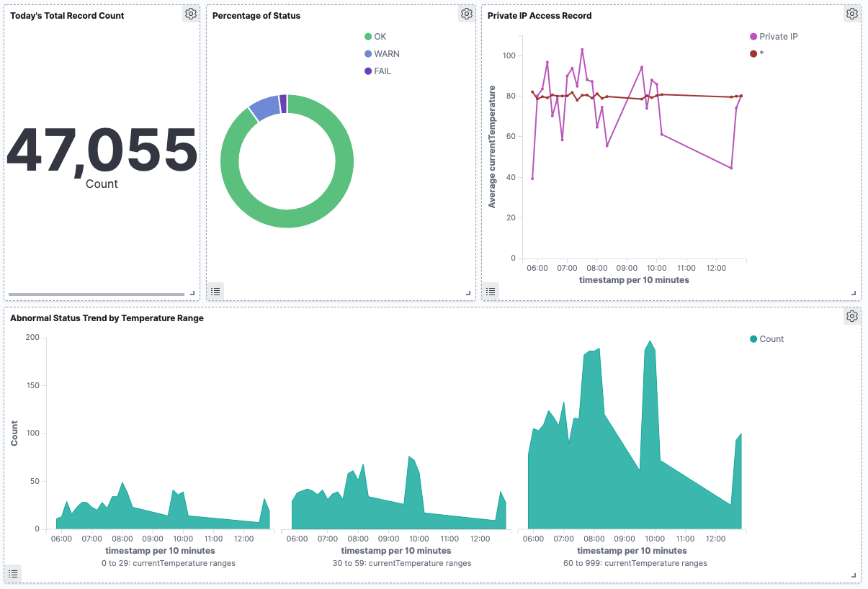Click resize handle of Percentage of Status panel
The height and width of the screenshot is (589, 868).
pos(468,293)
